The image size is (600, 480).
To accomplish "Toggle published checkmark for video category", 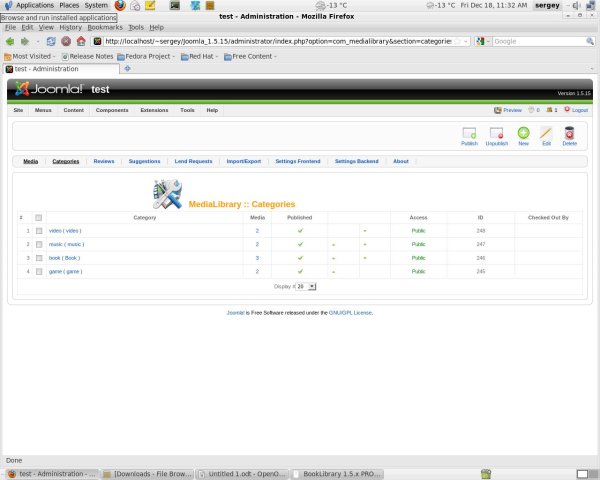I will click(300, 230).
